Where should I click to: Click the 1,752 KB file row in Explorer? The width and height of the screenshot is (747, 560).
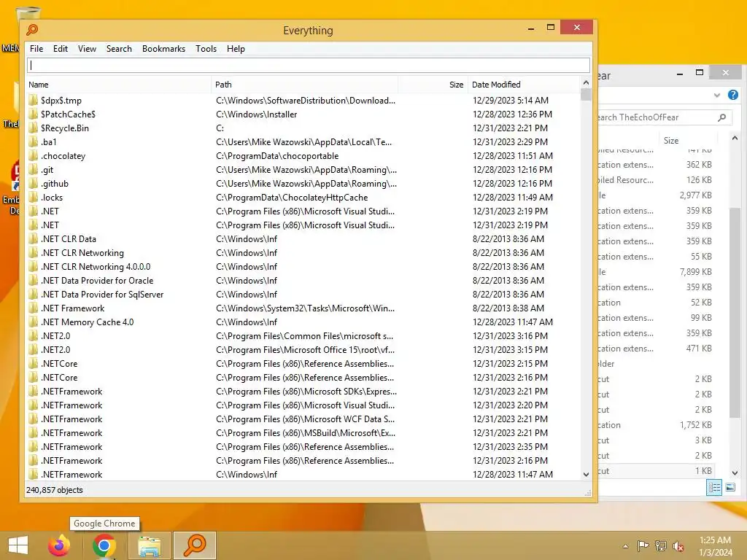[656, 425]
